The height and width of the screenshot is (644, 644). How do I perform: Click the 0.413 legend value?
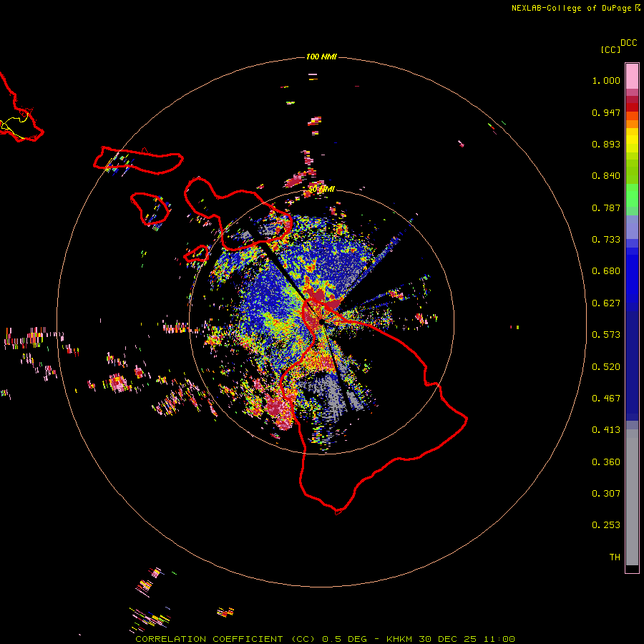tap(606, 430)
